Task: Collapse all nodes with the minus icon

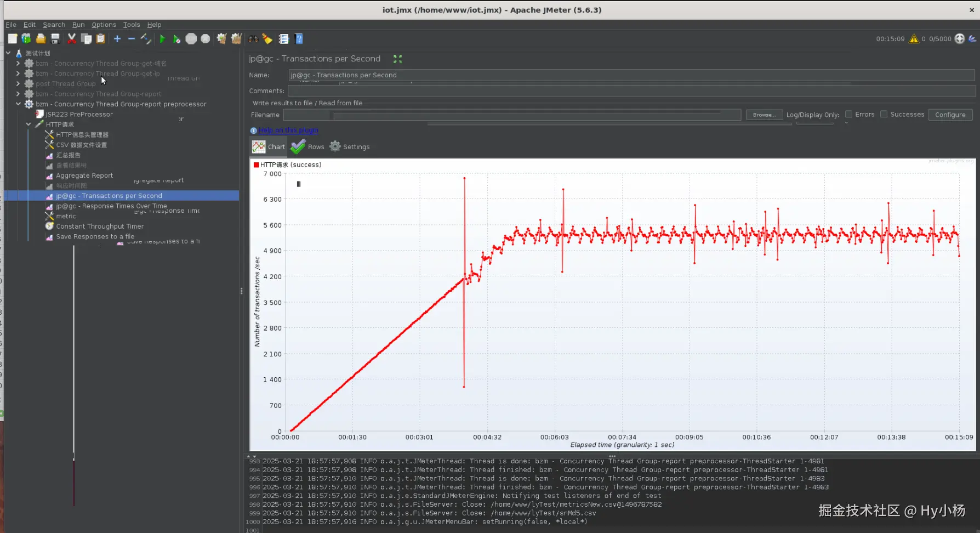Action: tap(132, 38)
